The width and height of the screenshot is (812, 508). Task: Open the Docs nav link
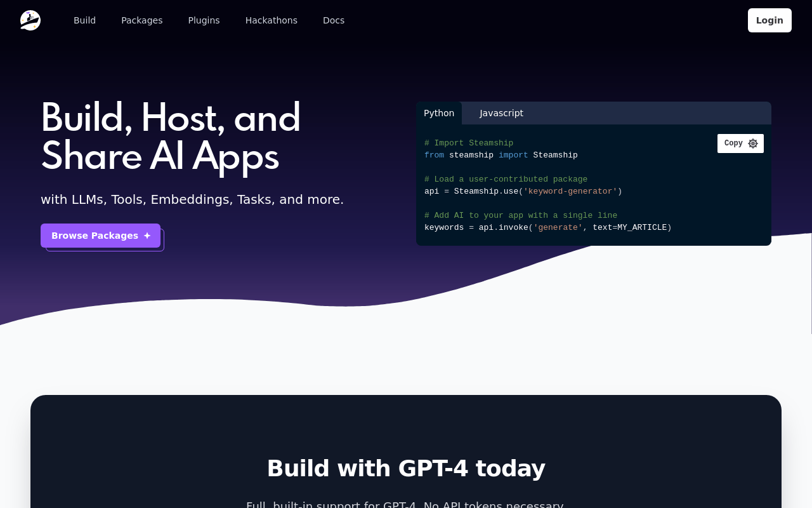click(334, 20)
